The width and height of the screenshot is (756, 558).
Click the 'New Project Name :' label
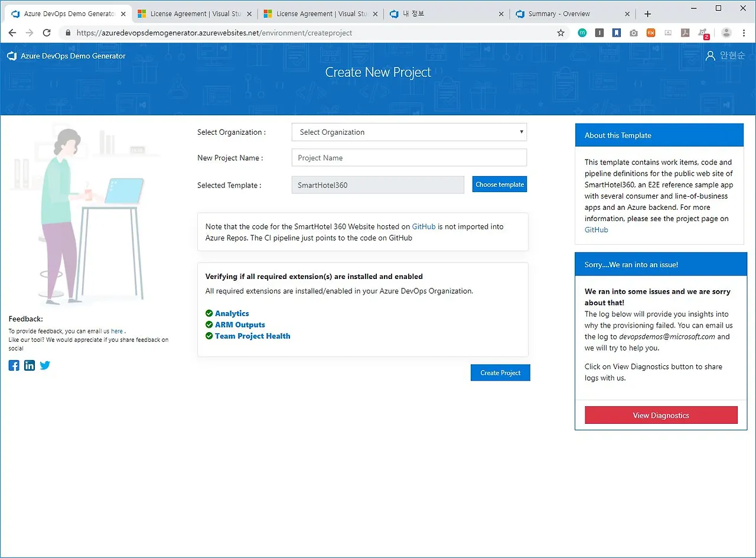(x=230, y=158)
